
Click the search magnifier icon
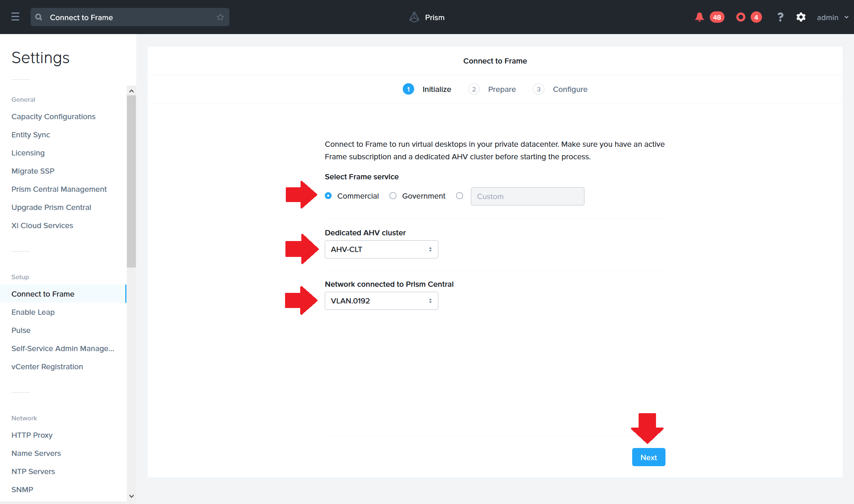tap(39, 17)
